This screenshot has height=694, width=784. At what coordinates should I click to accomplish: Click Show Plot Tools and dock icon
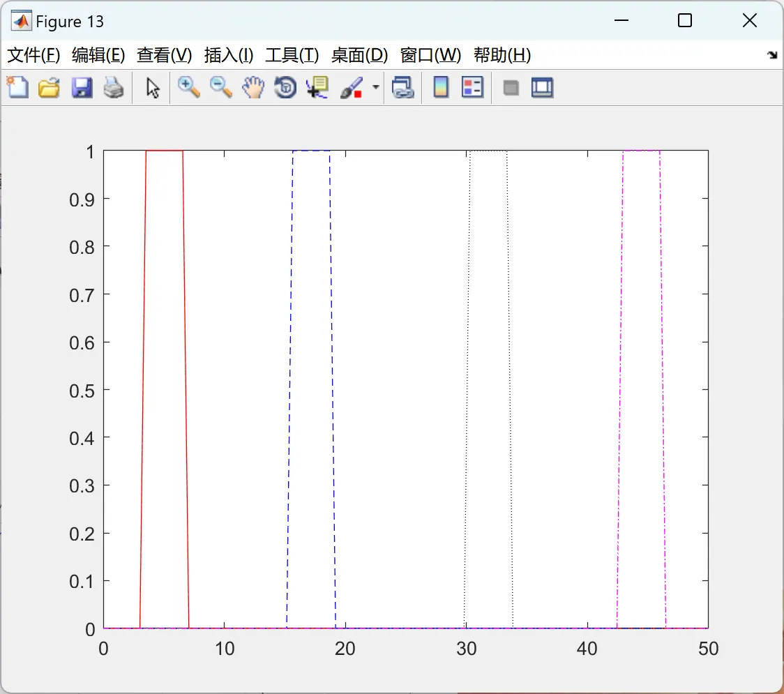(x=542, y=87)
